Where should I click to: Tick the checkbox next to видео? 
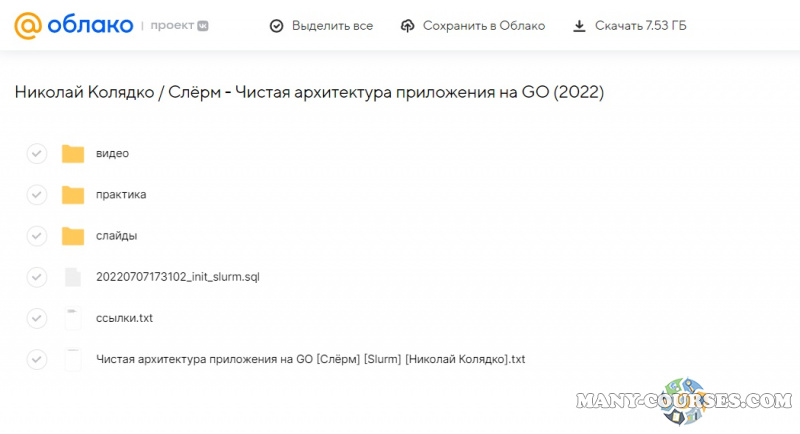(37, 153)
